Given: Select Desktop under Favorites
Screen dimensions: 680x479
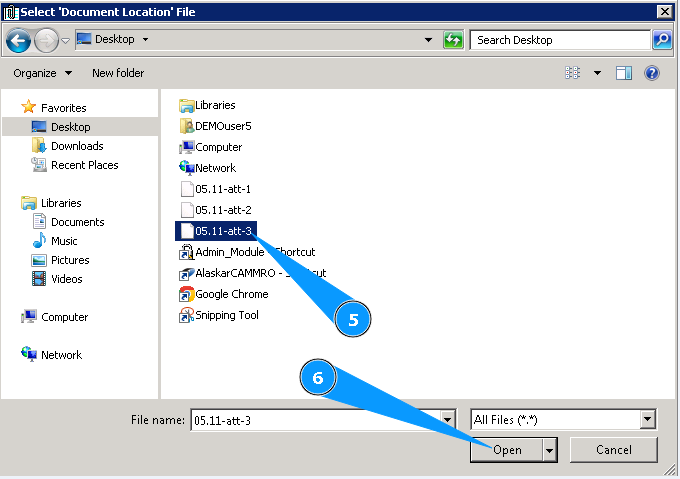Looking at the screenshot, I should 71,127.
